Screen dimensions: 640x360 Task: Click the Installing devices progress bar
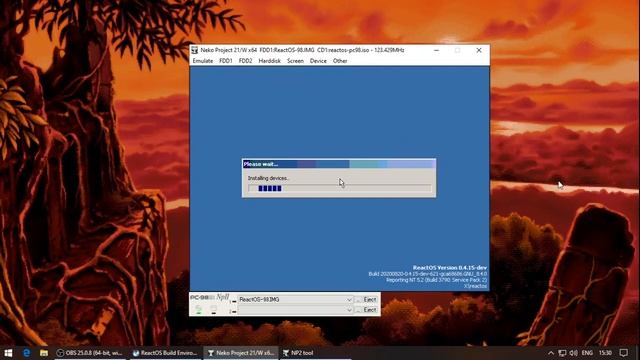click(x=340, y=188)
